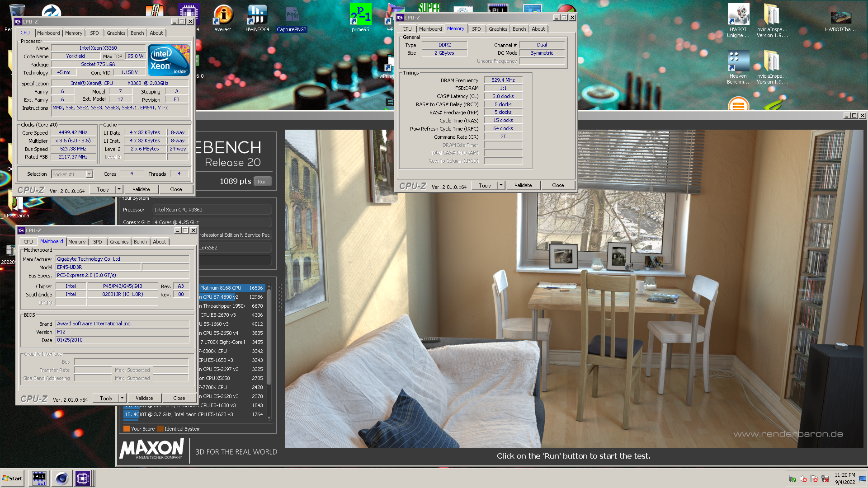The height and width of the screenshot is (488, 868).
Task: Open HWBOT Unigine desktop shortcut
Action: 738,20
